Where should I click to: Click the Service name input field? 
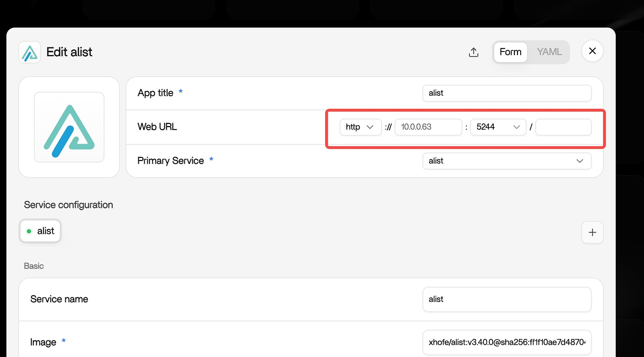pos(507,299)
